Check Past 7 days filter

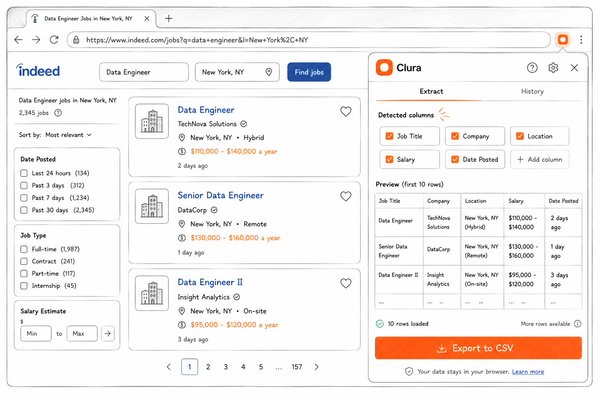[x=24, y=198]
